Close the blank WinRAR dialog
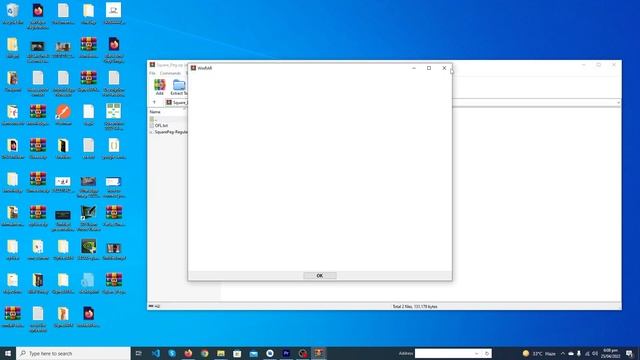The width and height of the screenshot is (640, 360). [444, 68]
